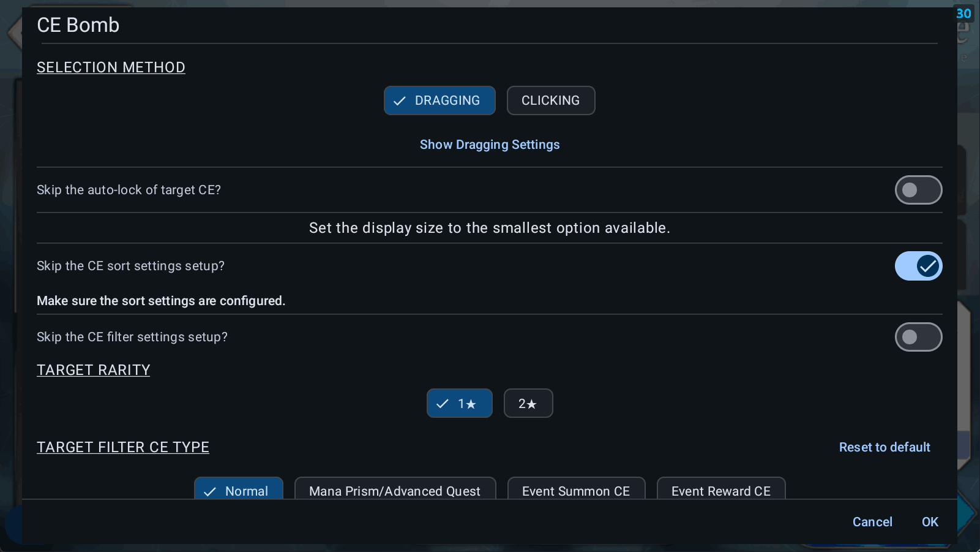The height and width of the screenshot is (552, 980).
Task: Disable skipping the CE sort settings setup
Action: click(x=918, y=266)
